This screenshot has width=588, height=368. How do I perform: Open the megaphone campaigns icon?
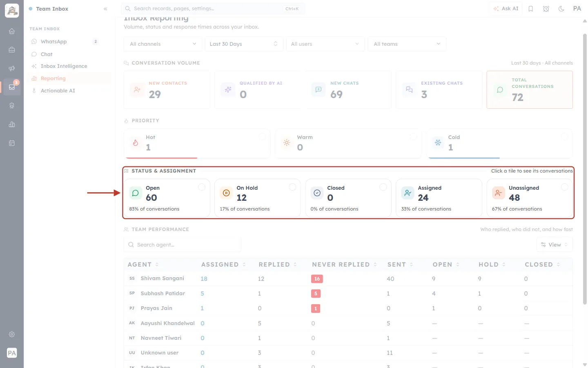coord(12,68)
